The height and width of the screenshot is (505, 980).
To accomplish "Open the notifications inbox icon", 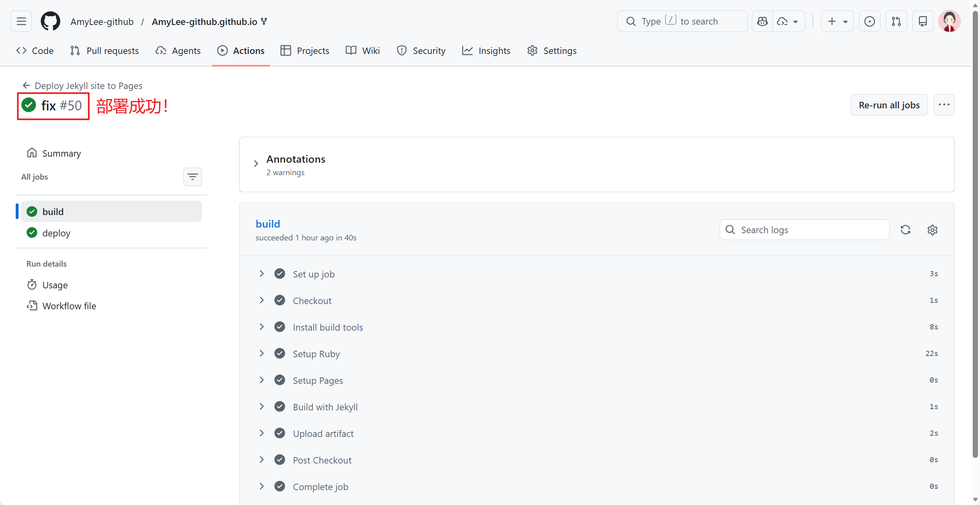I will pos(923,21).
